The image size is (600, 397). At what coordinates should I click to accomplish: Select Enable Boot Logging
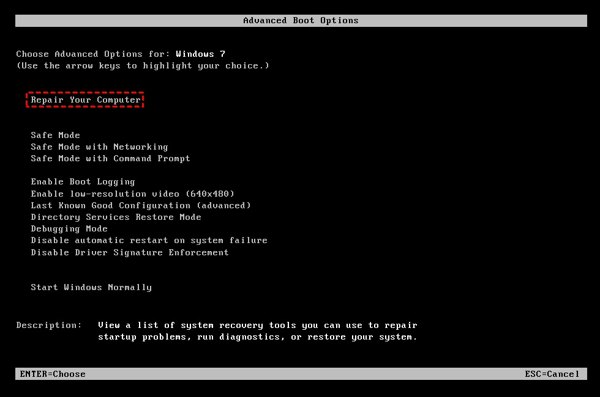click(83, 182)
